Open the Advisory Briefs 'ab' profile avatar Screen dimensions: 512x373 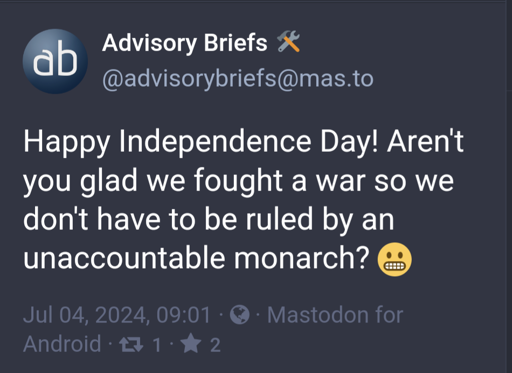click(55, 61)
